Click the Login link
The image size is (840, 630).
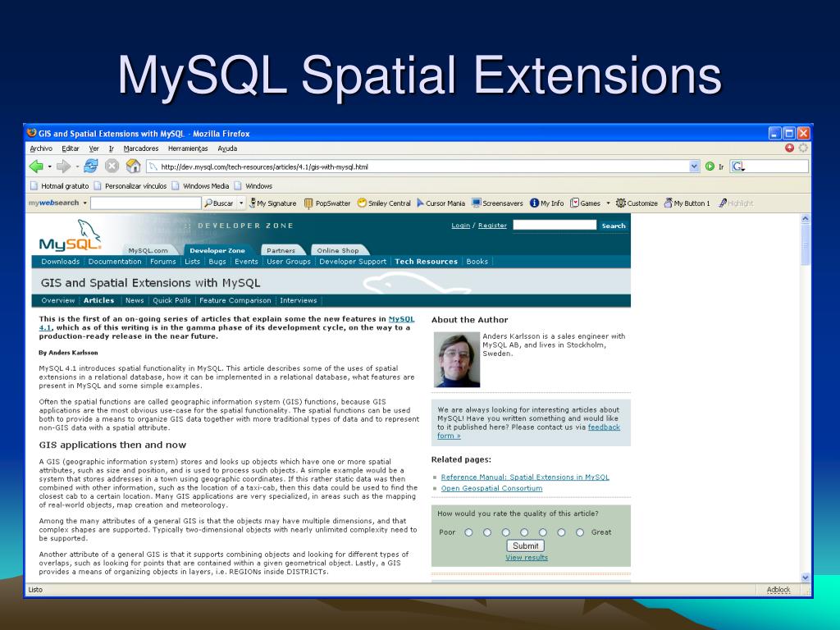(x=461, y=226)
